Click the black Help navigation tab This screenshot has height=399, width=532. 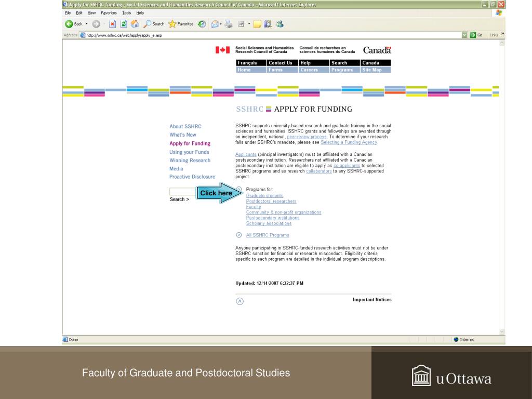click(314, 63)
